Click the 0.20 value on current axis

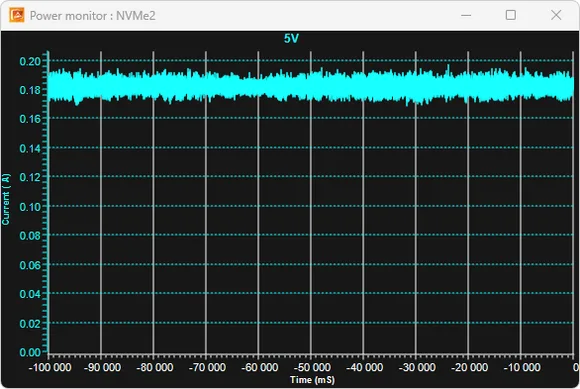tap(30, 61)
